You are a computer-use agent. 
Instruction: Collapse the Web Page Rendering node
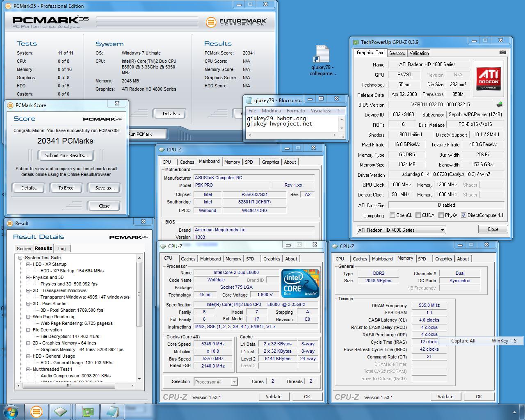[x=28, y=317]
